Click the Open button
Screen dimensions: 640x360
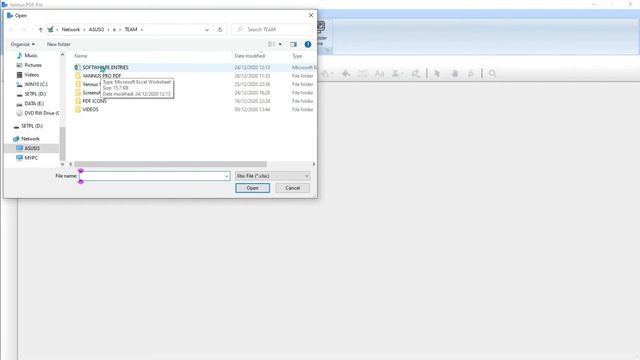pos(252,188)
